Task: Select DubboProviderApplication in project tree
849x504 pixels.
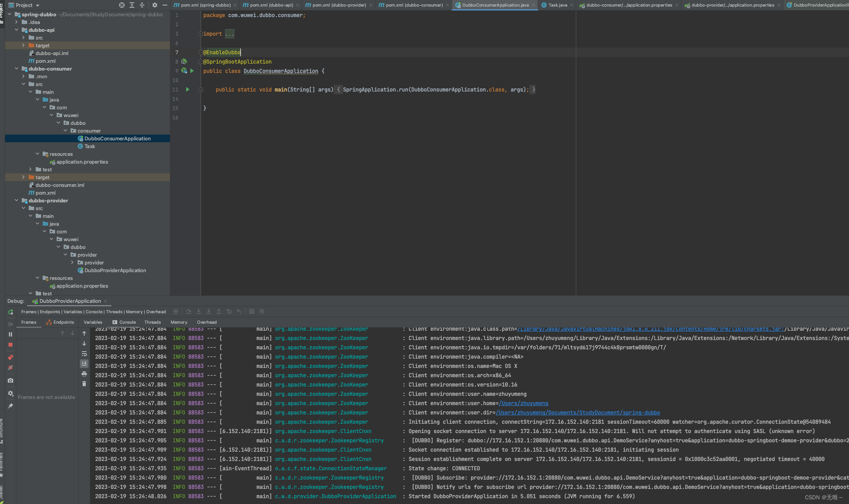Action: click(x=112, y=270)
